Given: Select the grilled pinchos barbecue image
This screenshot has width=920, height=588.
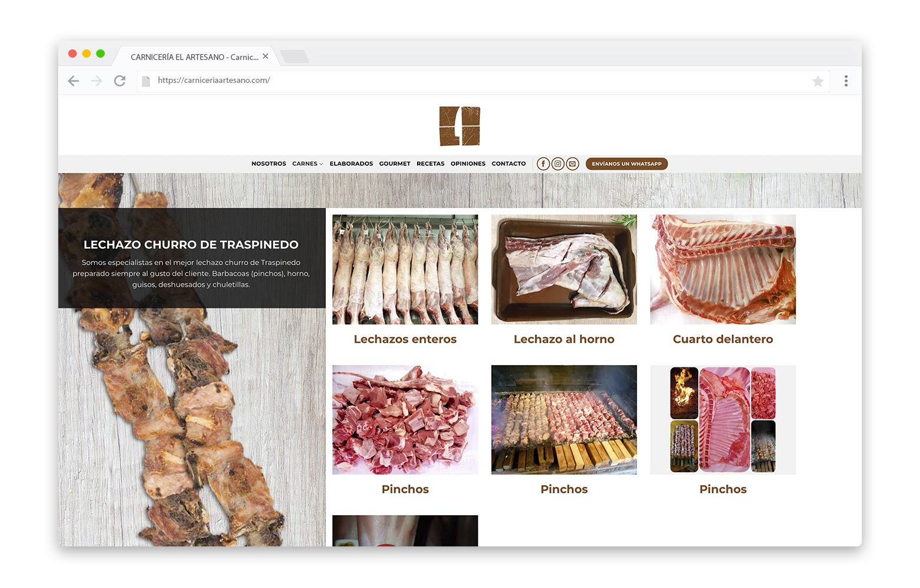Looking at the screenshot, I should coord(564,419).
